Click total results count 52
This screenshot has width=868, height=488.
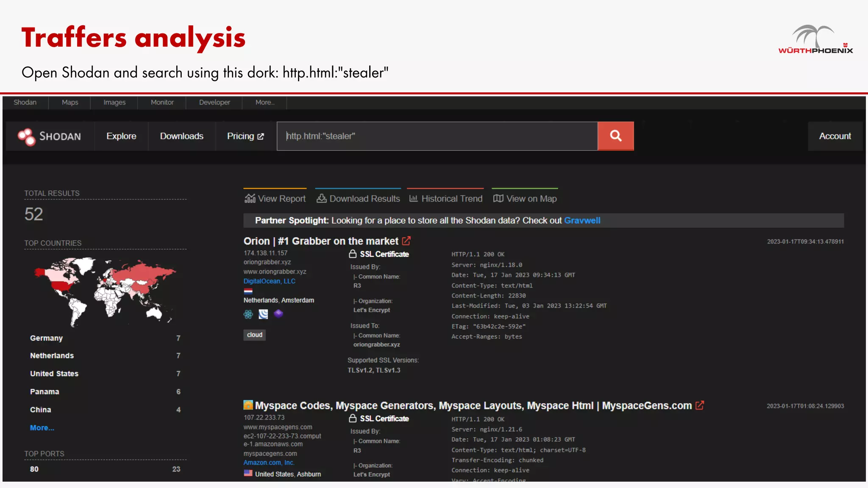(x=33, y=214)
